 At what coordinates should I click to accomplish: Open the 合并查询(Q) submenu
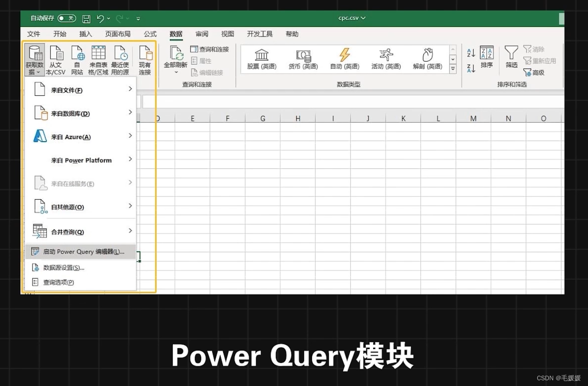pyautogui.click(x=81, y=231)
